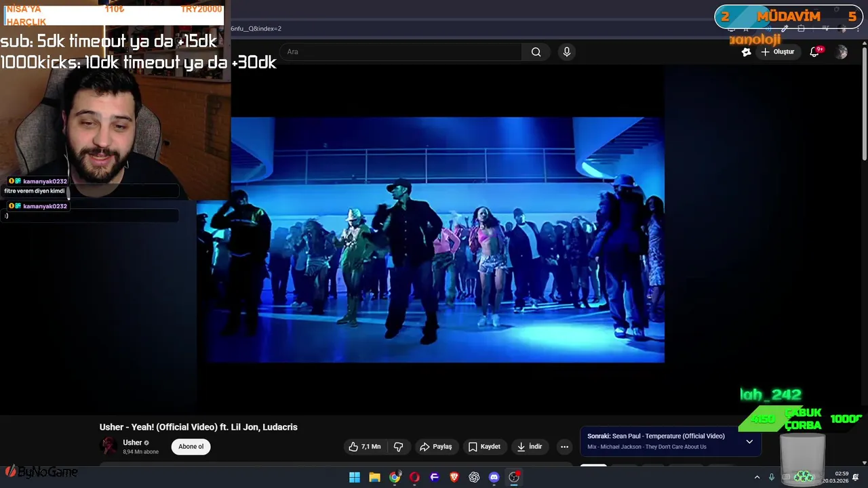Dislike the Usher video

(x=399, y=447)
